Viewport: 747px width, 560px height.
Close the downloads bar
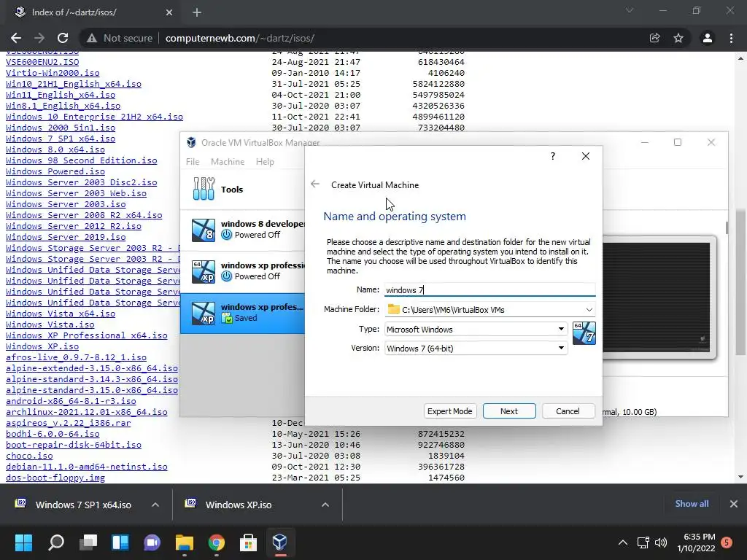coord(734,504)
